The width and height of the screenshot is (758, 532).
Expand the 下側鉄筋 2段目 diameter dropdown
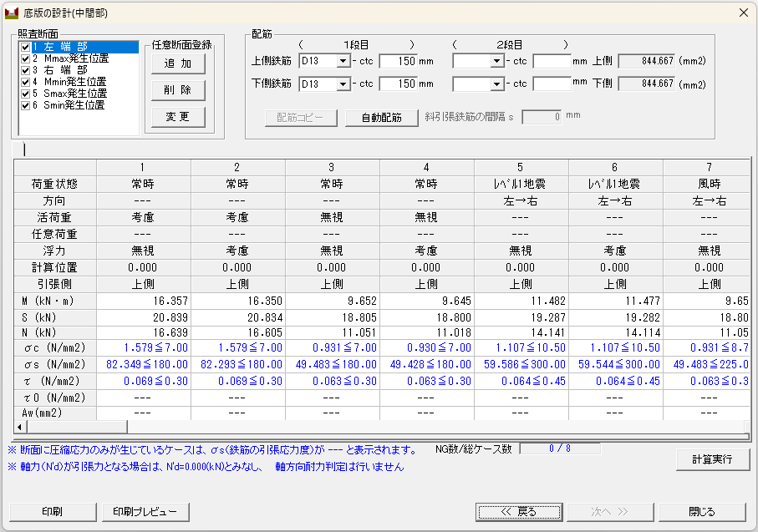tap(496, 84)
